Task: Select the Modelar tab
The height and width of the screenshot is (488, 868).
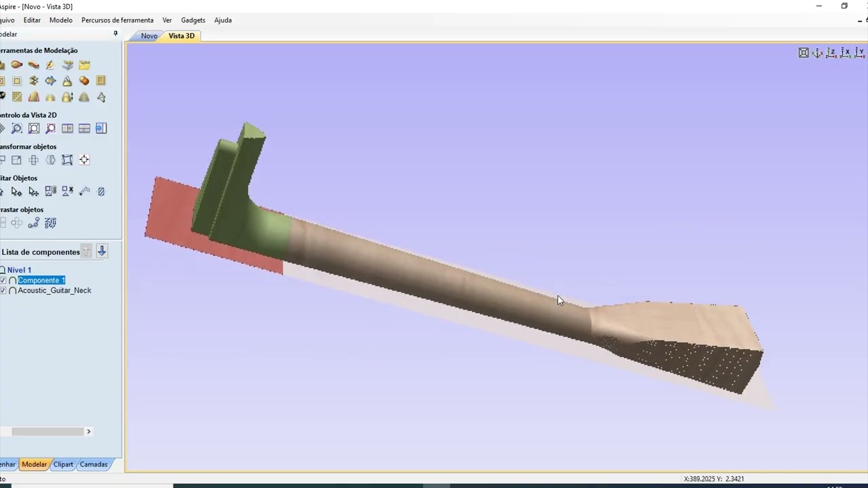Action: click(34, 464)
